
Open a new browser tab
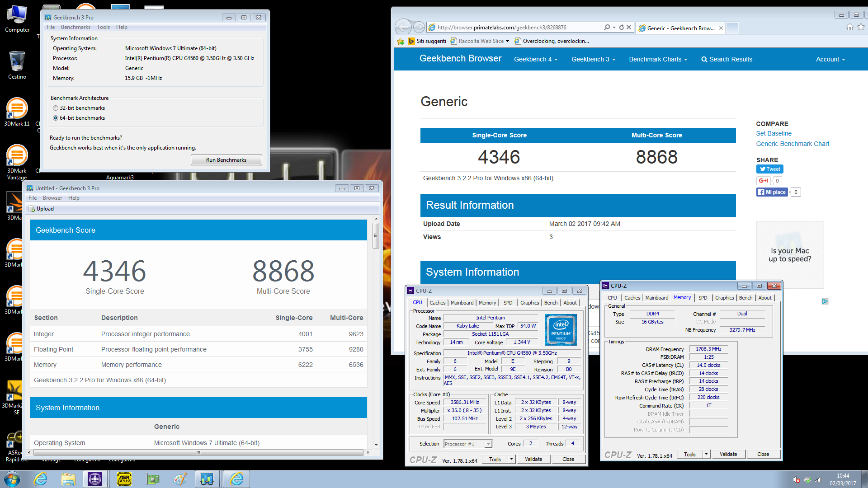(x=732, y=28)
